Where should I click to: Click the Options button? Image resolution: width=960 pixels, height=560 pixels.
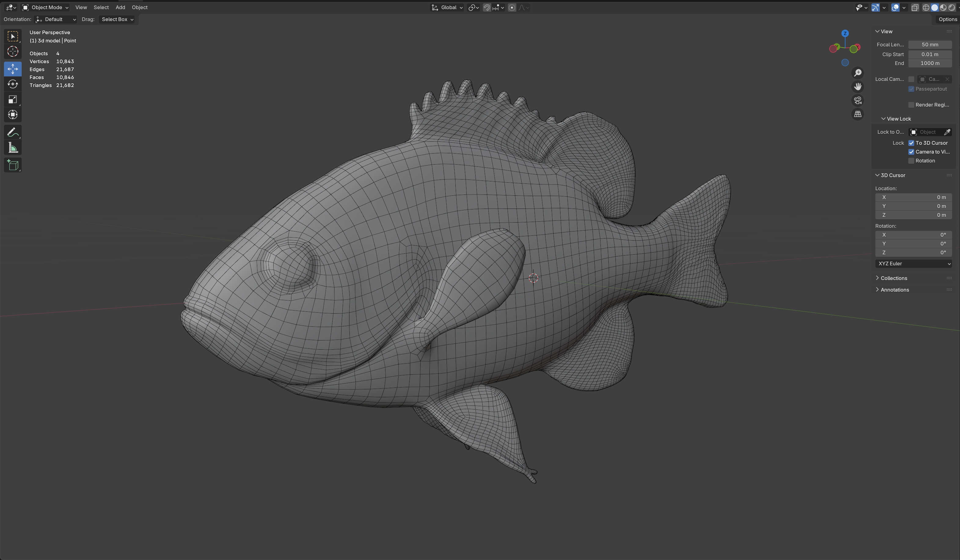point(947,20)
